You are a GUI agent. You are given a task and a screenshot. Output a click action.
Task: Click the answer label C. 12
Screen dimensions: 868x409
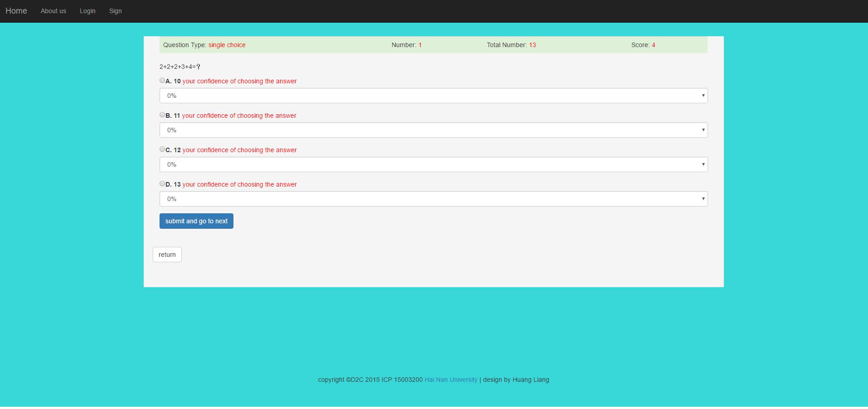point(173,150)
